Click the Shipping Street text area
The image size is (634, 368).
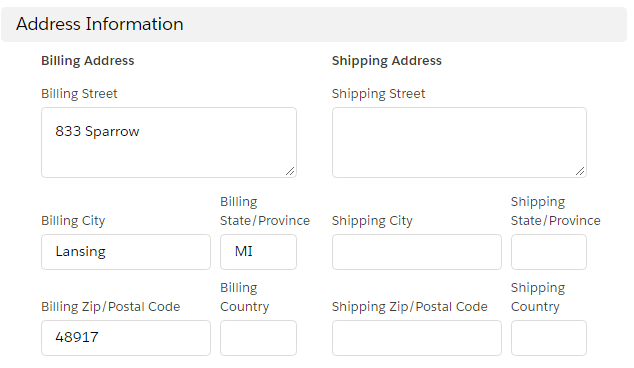[459, 142]
